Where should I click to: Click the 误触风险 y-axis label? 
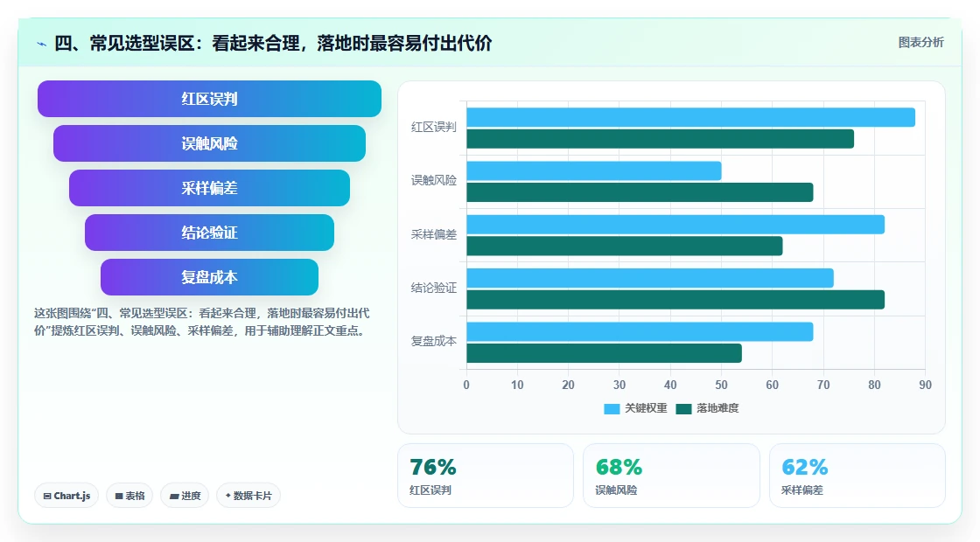pyautogui.click(x=434, y=180)
